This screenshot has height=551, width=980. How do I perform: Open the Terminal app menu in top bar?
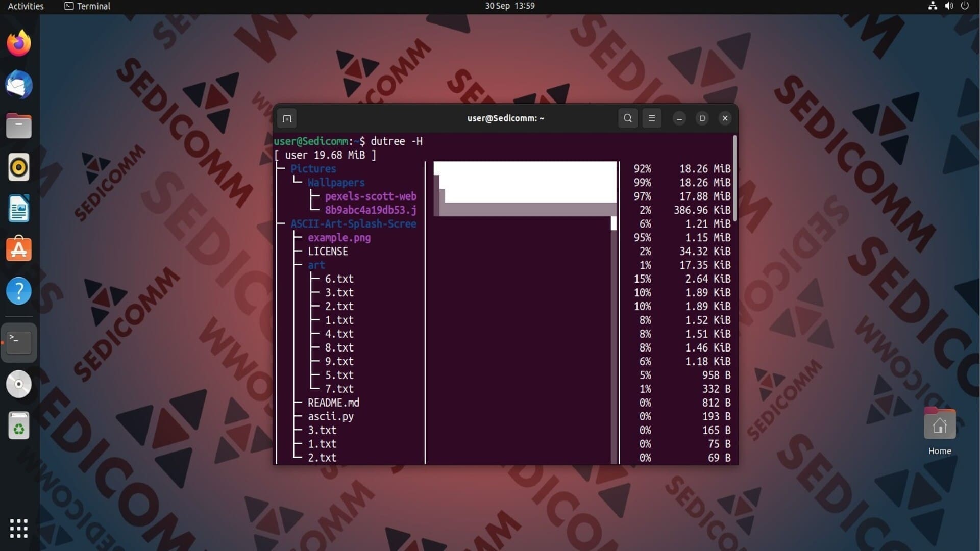pyautogui.click(x=87, y=6)
